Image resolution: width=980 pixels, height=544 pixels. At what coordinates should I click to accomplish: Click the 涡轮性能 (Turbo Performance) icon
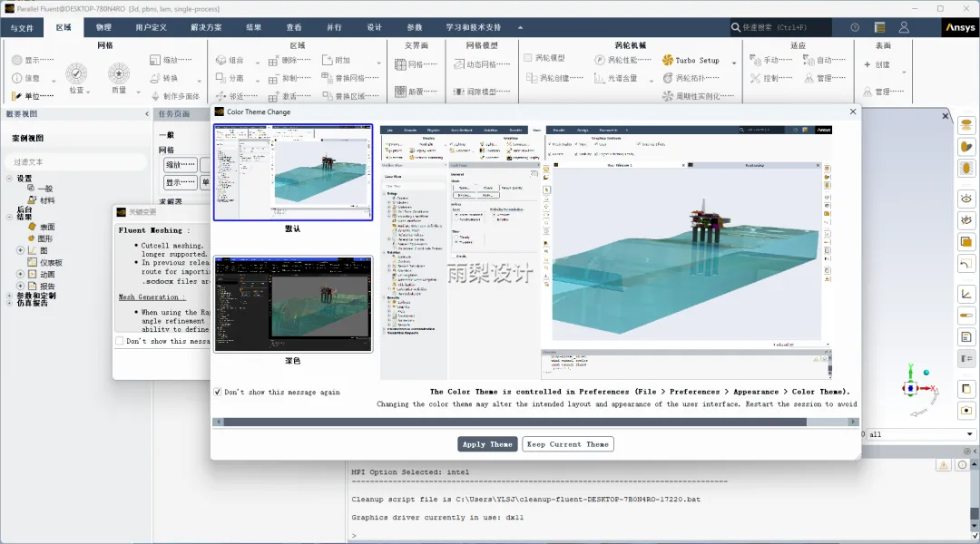click(600, 60)
